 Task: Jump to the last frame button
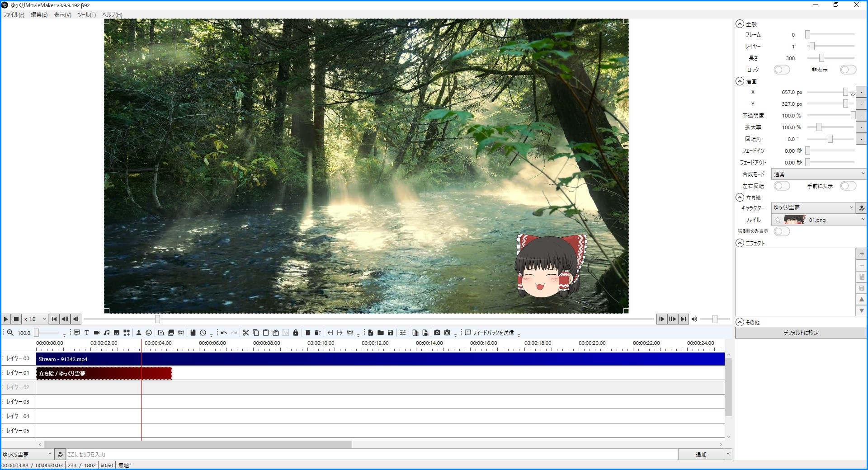point(684,319)
